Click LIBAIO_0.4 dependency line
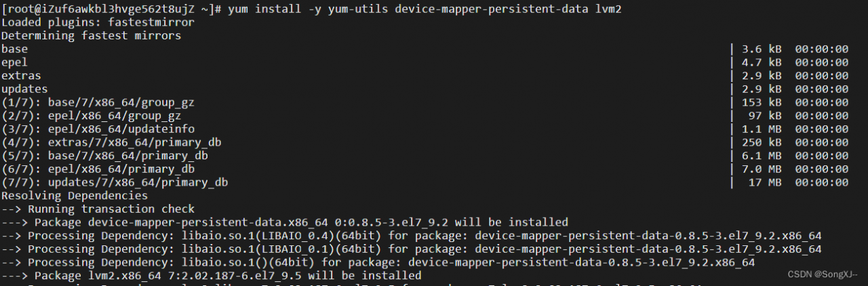This screenshot has width=868, height=286. (412, 235)
